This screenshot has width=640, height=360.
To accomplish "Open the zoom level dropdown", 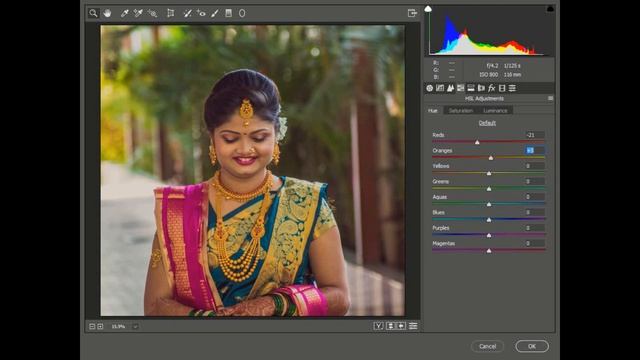I will click(136, 327).
